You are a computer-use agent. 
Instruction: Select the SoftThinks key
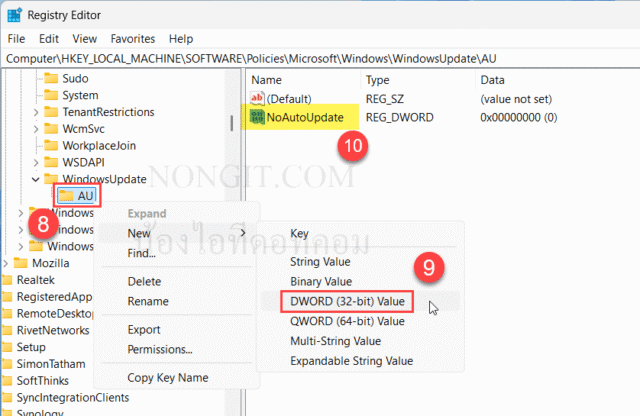(42, 380)
